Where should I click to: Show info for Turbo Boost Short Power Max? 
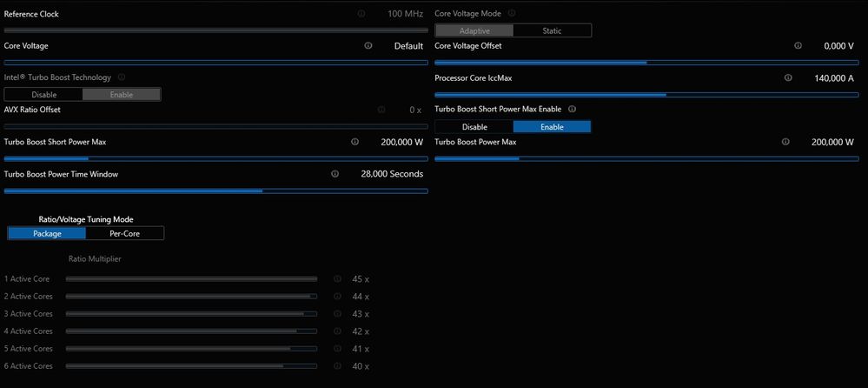(354, 142)
